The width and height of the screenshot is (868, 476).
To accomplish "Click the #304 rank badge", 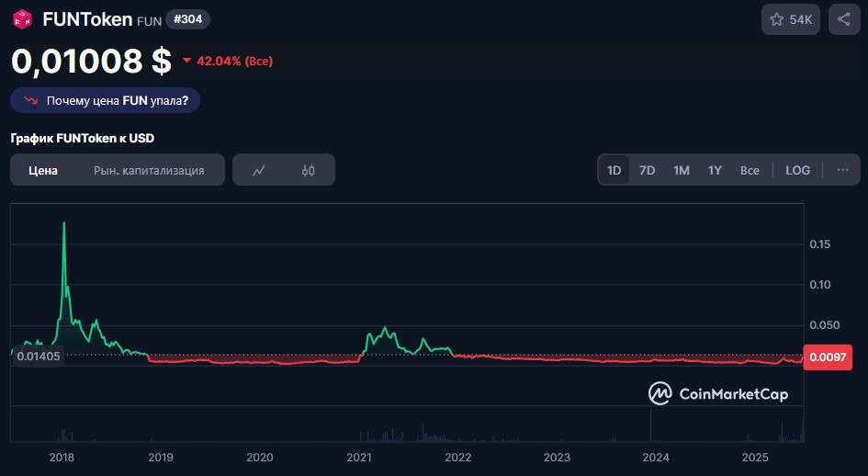I will pos(187,19).
